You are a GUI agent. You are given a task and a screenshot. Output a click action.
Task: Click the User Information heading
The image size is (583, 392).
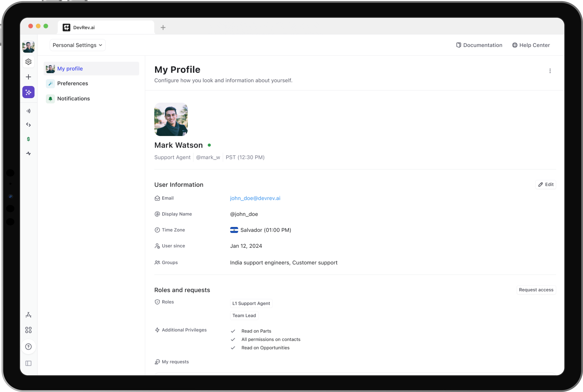(179, 185)
